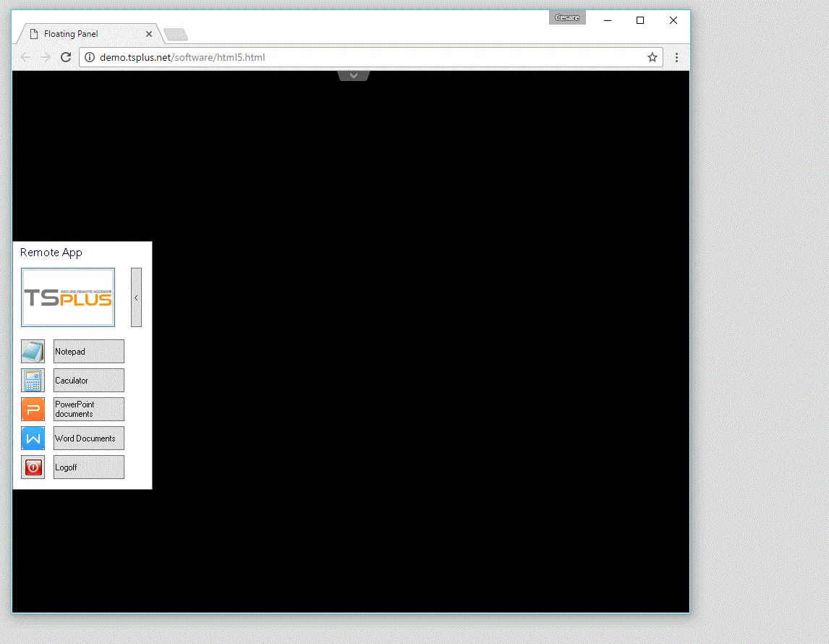Go forward in browser history
This screenshot has width=829, height=644.
click(x=46, y=57)
